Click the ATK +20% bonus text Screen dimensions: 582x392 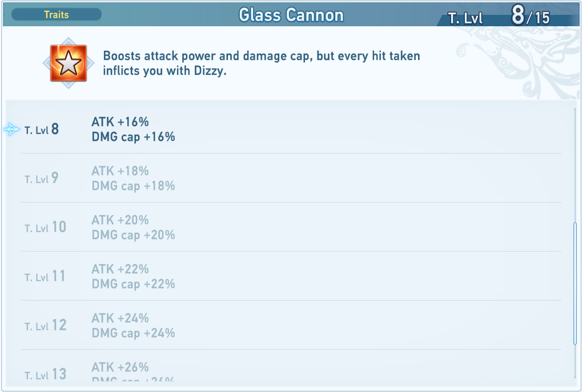[x=120, y=220]
